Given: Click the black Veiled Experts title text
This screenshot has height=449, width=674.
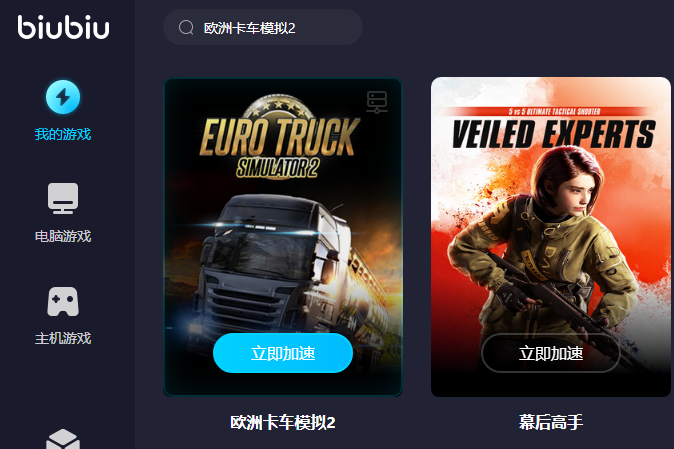Looking at the screenshot, I should pos(554,134).
